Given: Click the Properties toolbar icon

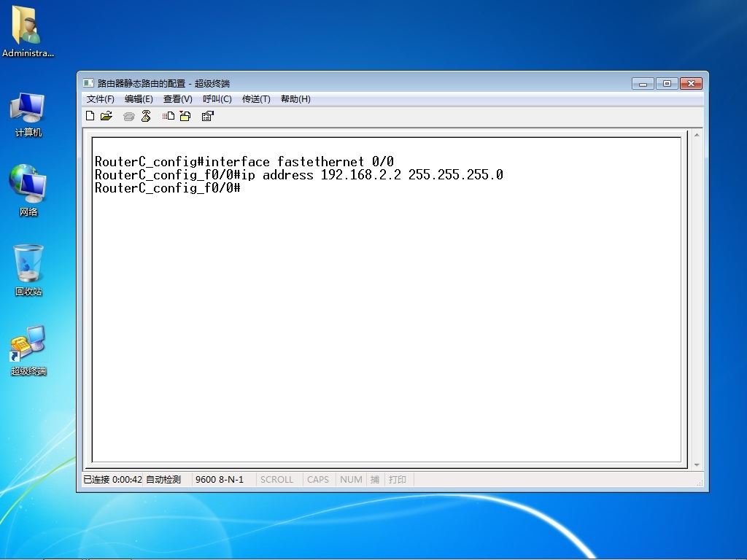Looking at the screenshot, I should 208,116.
